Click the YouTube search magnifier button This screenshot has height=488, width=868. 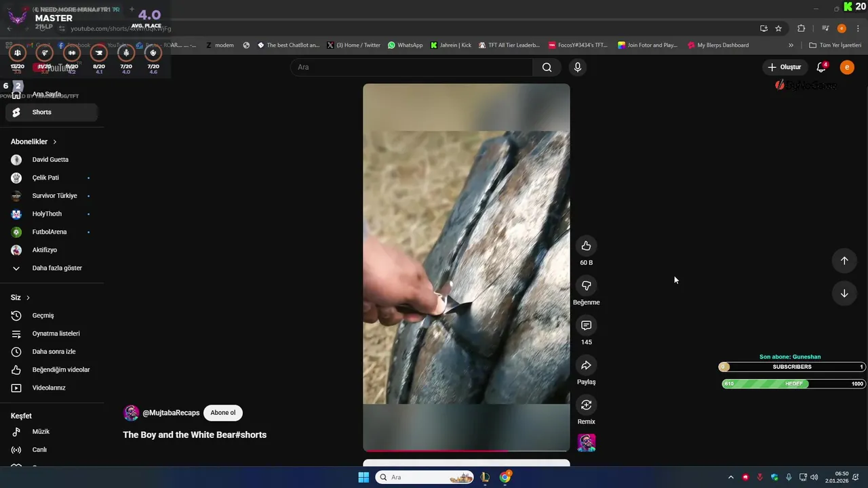click(547, 67)
